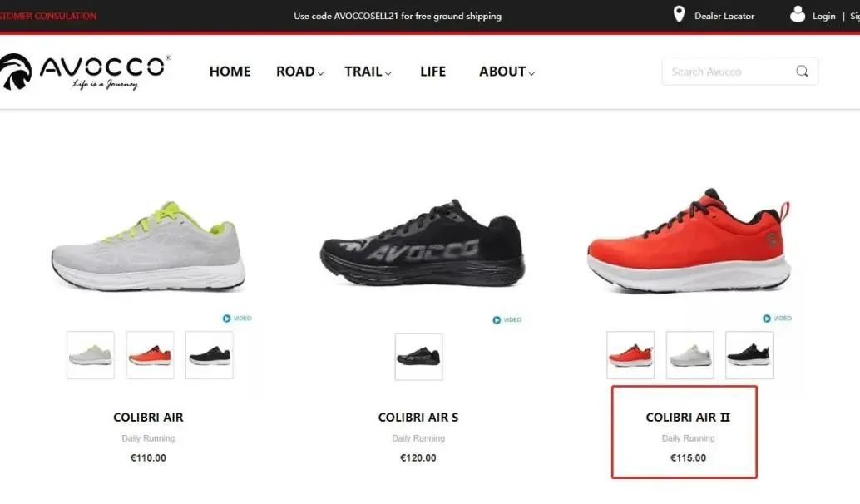Click the Search Avocco input field
The image size is (860, 504).
(740, 72)
